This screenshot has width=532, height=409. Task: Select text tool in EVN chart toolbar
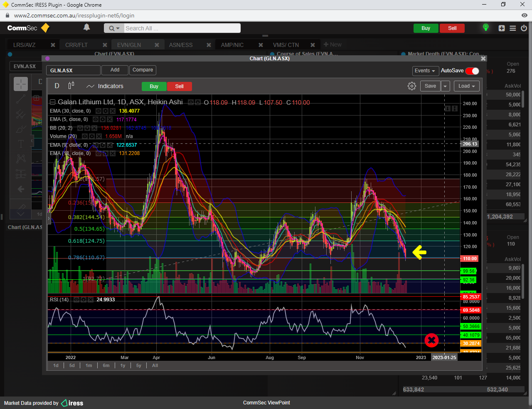pos(21,144)
